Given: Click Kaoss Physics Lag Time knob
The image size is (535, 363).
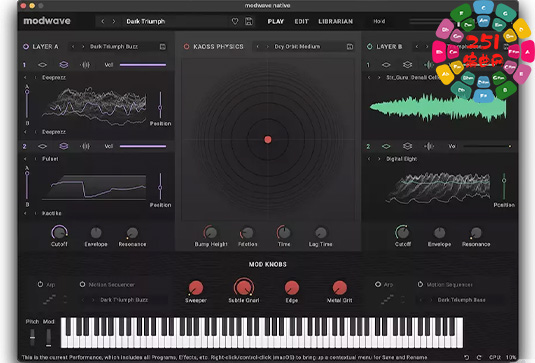Looking at the screenshot, I should point(320,233).
